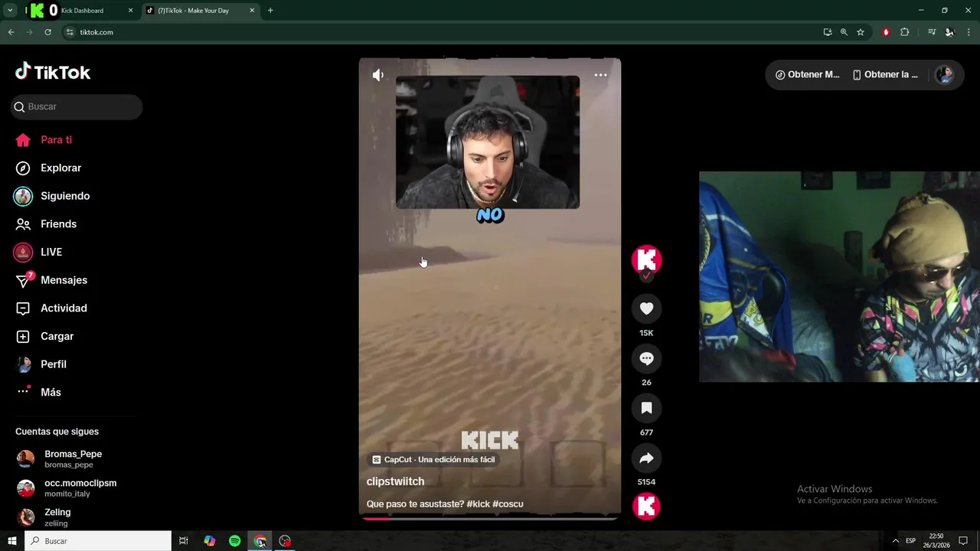
Task: Like the video using the heart icon
Action: [646, 308]
